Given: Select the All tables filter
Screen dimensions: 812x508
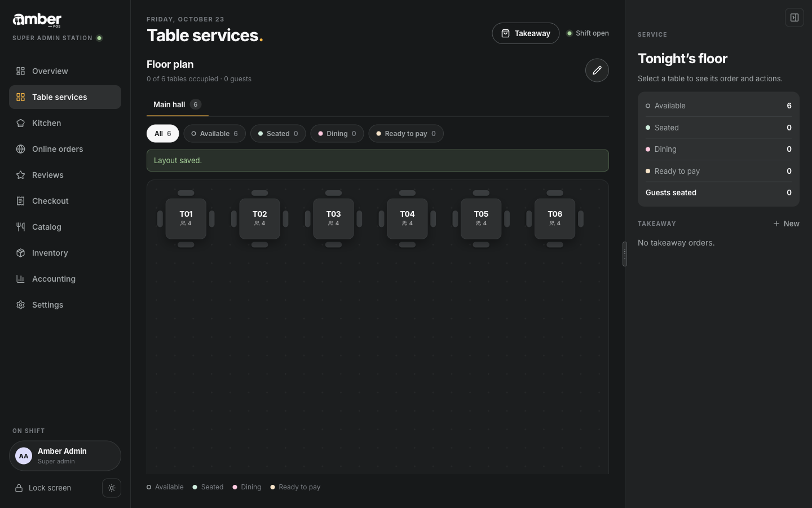Looking at the screenshot, I should click(x=163, y=134).
